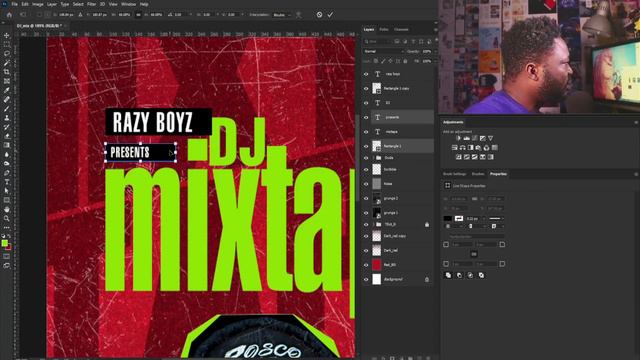
Task: Add an Invert adjustment
Action: click(x=458, y=157)
